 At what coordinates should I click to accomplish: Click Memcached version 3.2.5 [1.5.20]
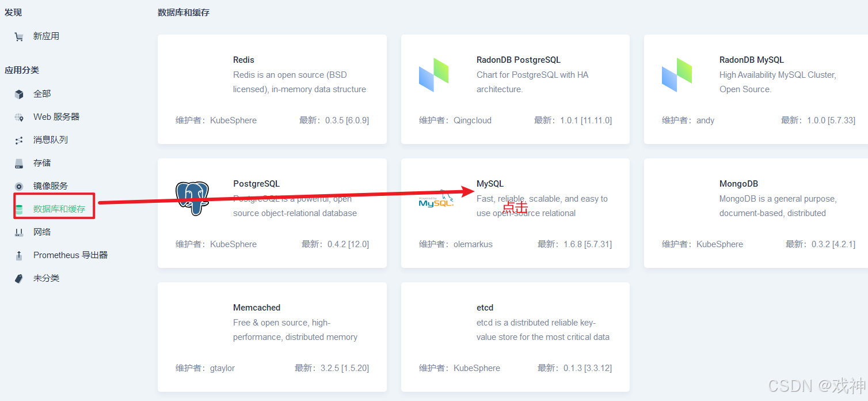(x=345, y=368)
